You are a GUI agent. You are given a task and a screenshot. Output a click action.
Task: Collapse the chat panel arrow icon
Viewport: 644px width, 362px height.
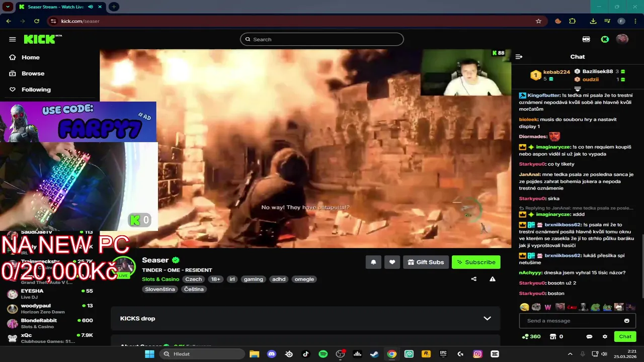pos(519,57)
